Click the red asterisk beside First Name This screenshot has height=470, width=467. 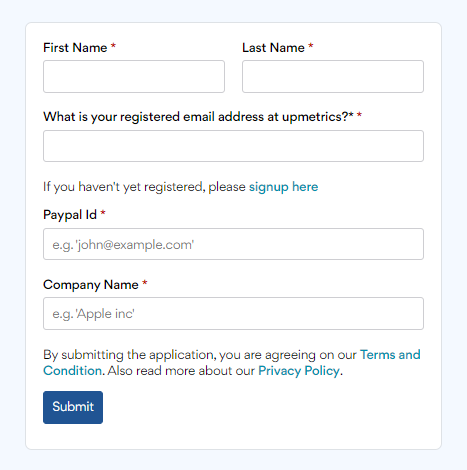click(x=113, y=46)
